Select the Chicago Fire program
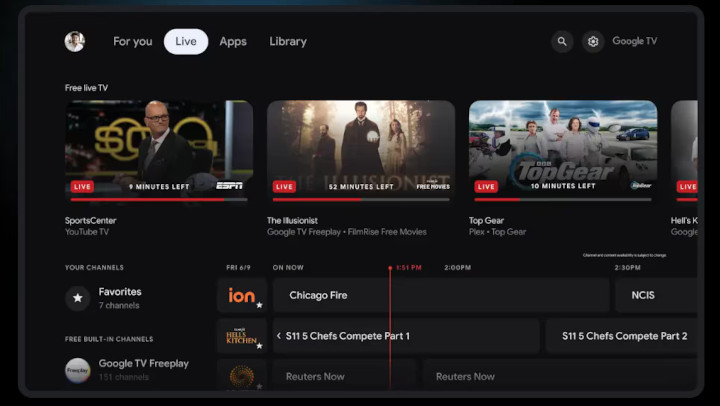 tap(441, 295)
